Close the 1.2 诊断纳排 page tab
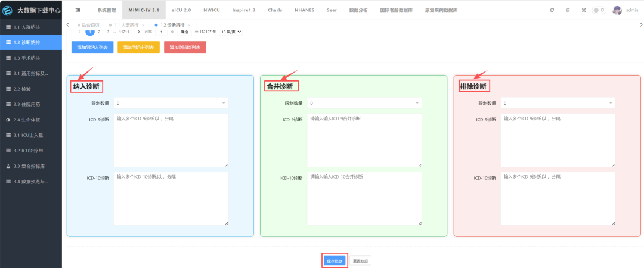Screen dimensions: 644x268 (x=189, y=26)
